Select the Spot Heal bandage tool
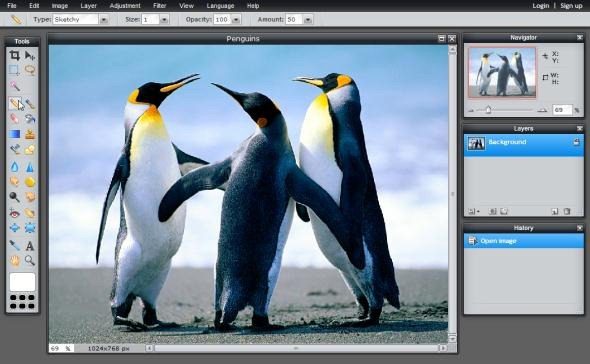590x364 pixels. tap(30, 213)
